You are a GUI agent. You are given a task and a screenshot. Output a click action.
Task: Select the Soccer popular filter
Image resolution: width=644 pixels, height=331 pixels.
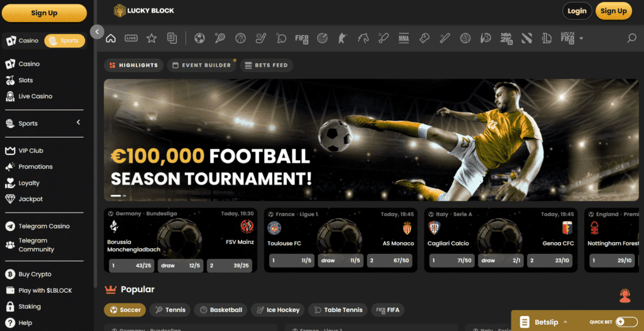pos(125,310)
